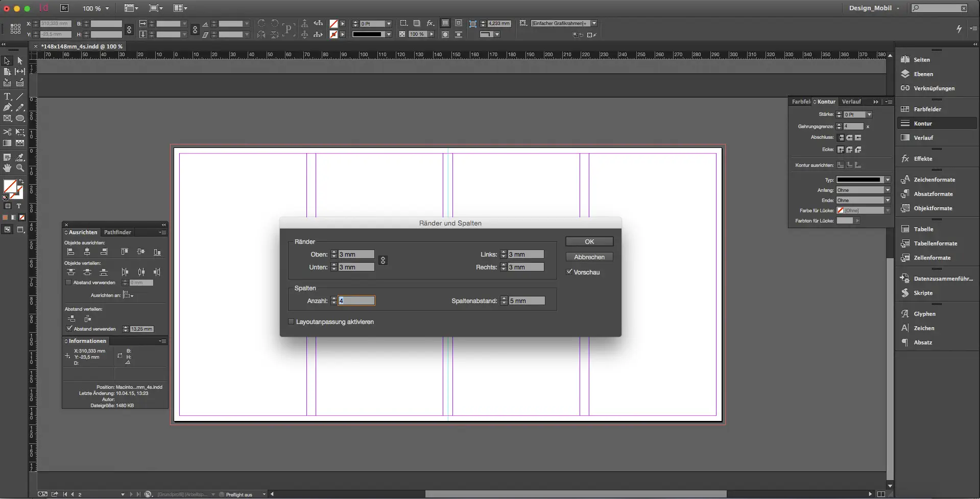The image size is (980, 499).
Task: Switch to the Pathfinder tab
Action: click(117, 232)
